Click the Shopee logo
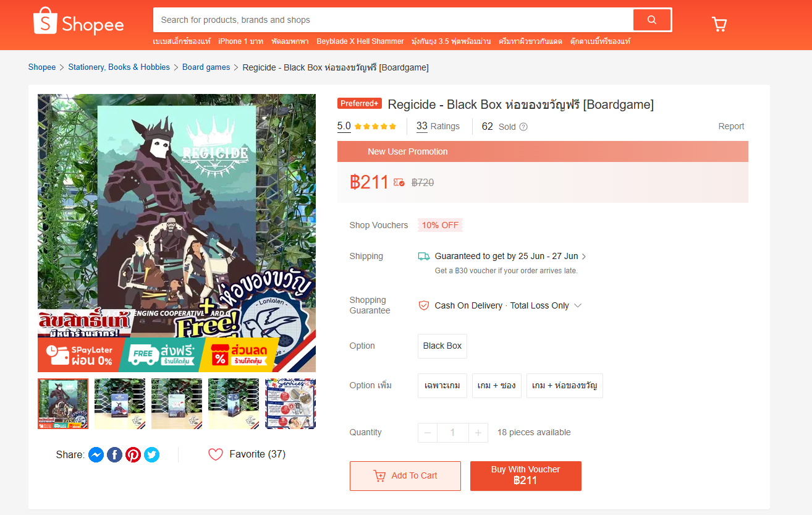The width and height of the screenshot is (812, 515). [78, 21]
